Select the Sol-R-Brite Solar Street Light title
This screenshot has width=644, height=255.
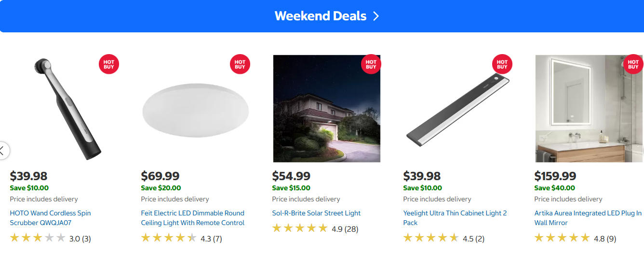[x=316, y=213]
